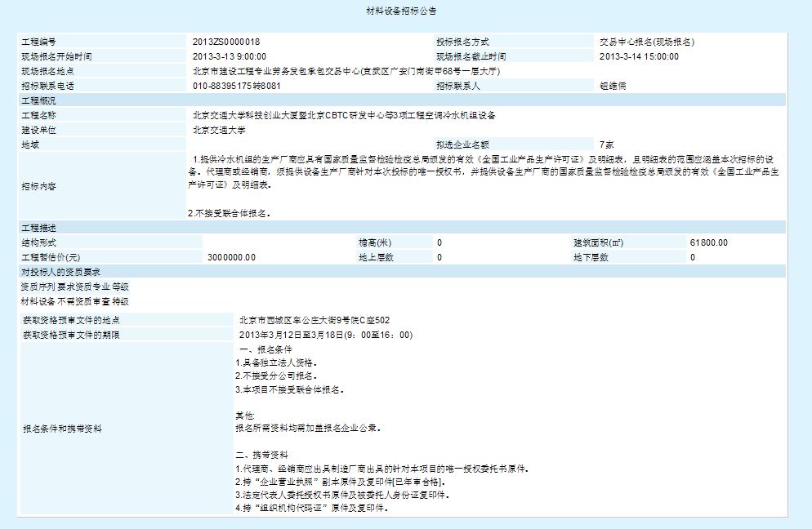This screenshot has height=529, width=812.
Task: Select address 北京市西城区车公庄大街9号院C座502
Action: coord(315,320)
